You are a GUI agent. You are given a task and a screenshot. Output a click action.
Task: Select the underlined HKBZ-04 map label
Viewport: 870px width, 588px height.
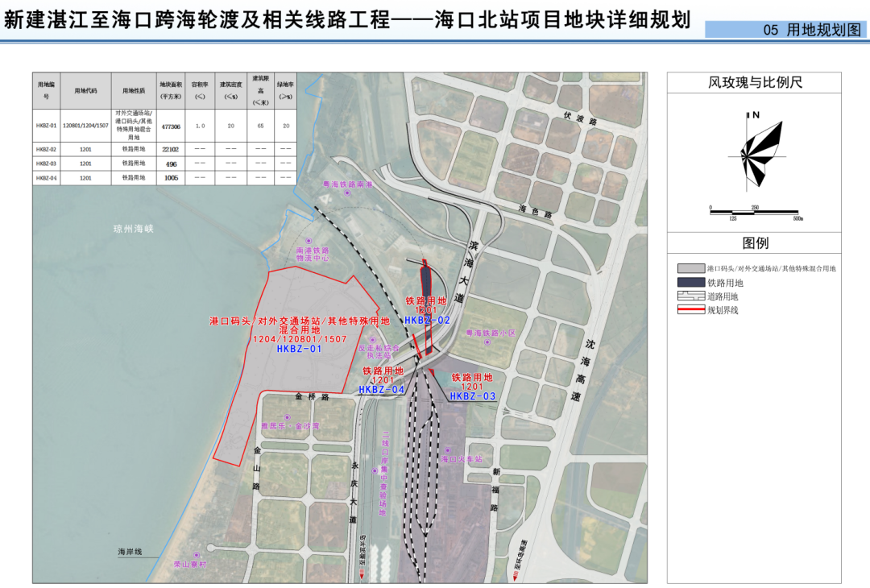click(382, 390)
